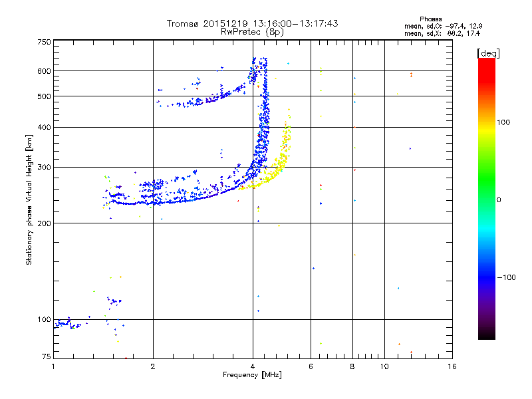532x399 pixels.
Task: Click the y-axis tick label "75"
Action: 47,356
